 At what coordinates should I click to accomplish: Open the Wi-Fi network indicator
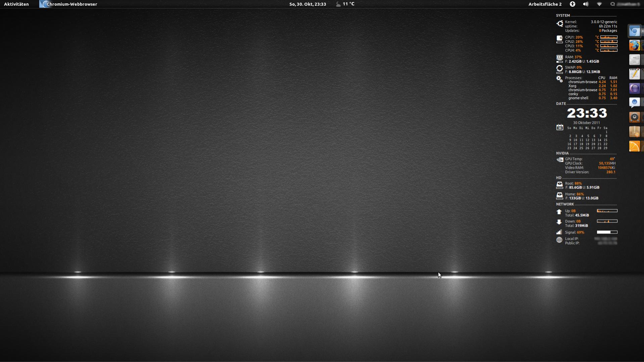click(x=599, y=4)
